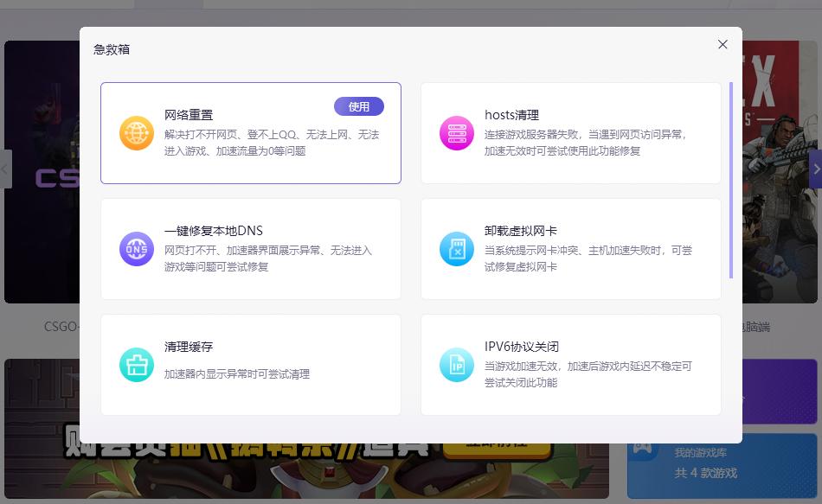The image size is (822, 504).
Task: Click the IPV6协议关闭 IP icon
Action: [x=457, y=364]
